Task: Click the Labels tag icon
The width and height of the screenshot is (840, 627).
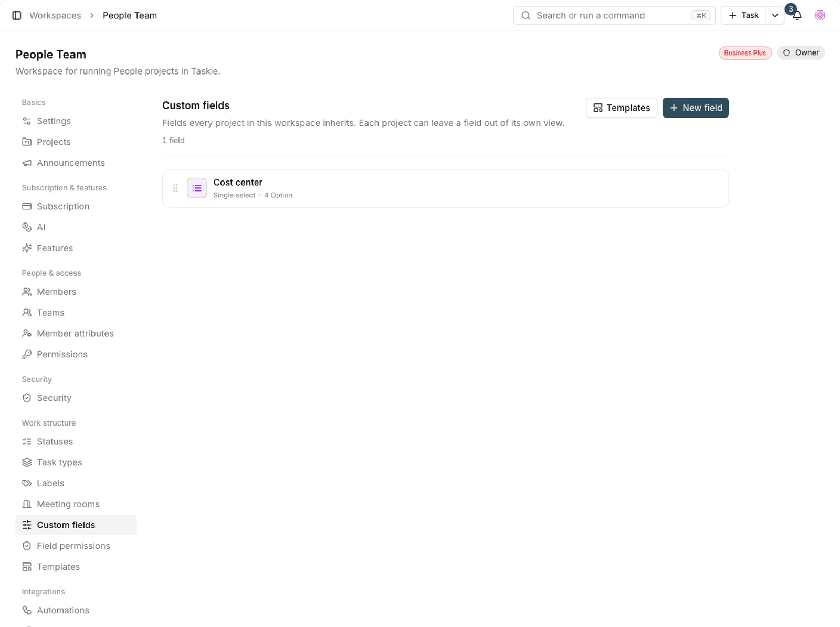Action: 27,484
